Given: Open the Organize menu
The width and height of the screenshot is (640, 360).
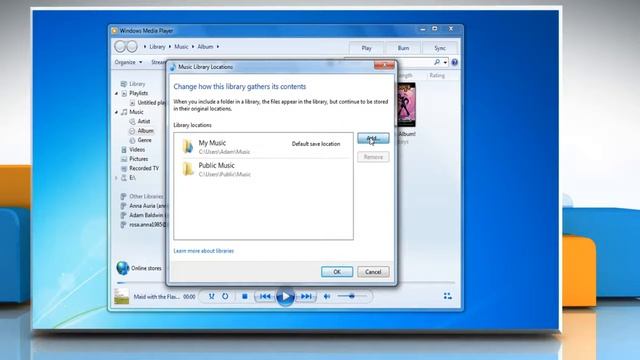Looking at the screenshot, I should (128, 62).
